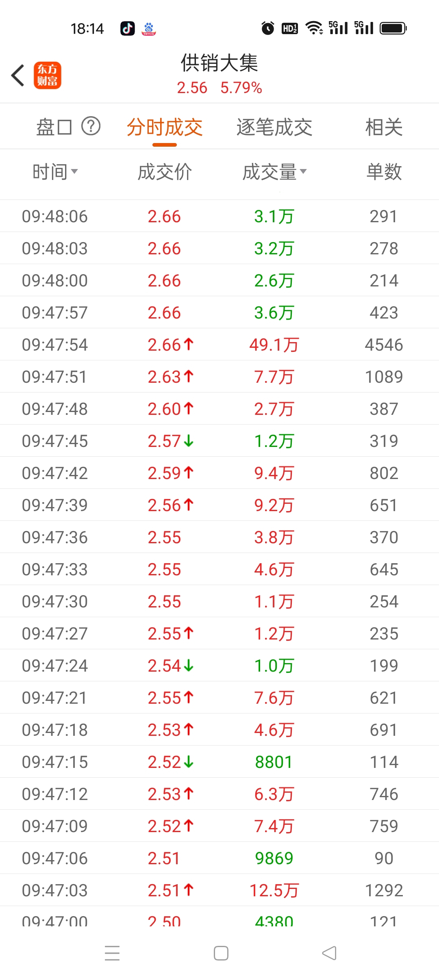Select the 09:47:54 row with 49.1万 volume
This screenshot has height=980, width=439.
[x=219, y=345]
